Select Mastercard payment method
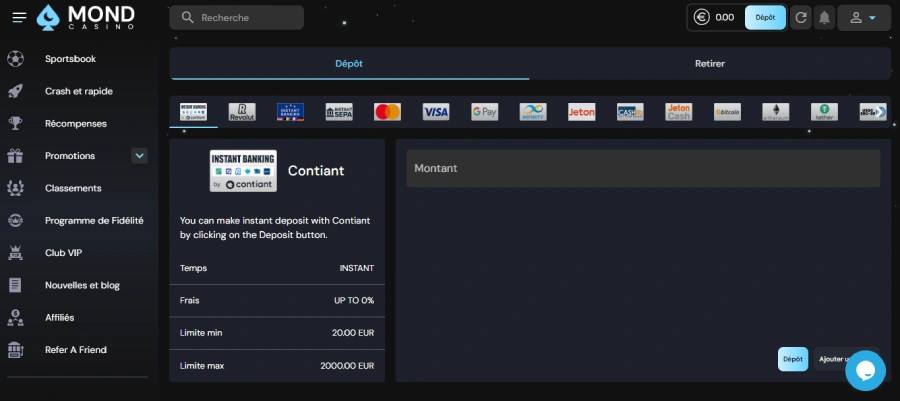 click(387, 112)
